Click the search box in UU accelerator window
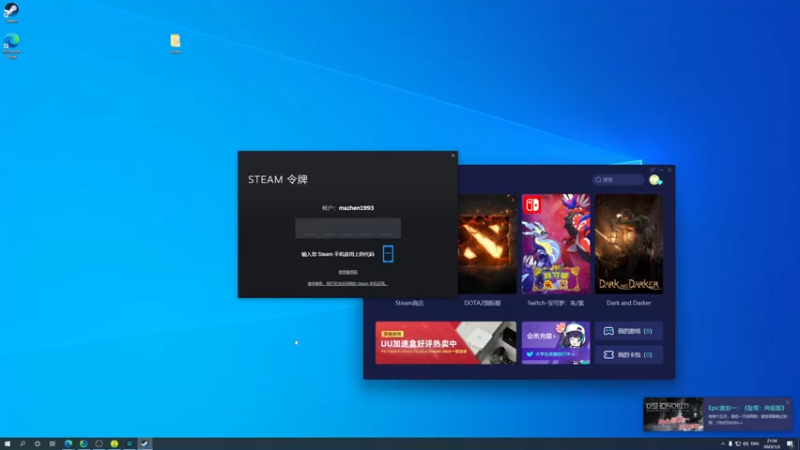The height and width of the screenshot is (450, 800). coord(618,180)
